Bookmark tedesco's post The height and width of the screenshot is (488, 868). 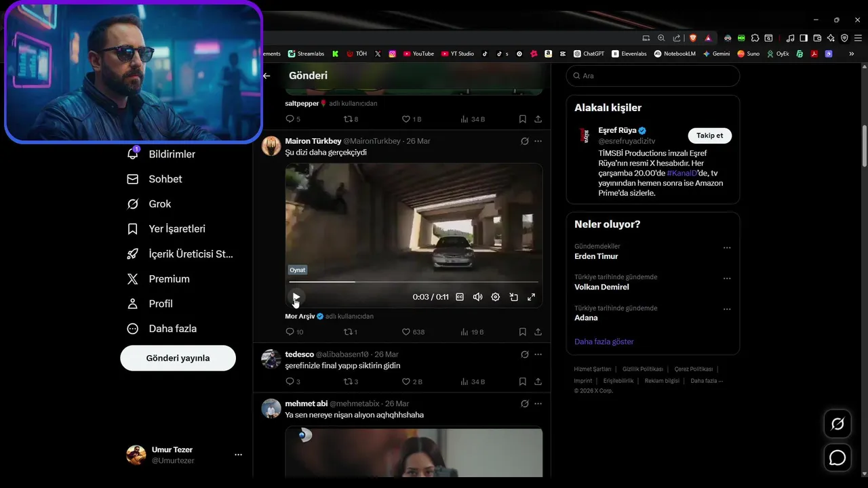[522, 382]
